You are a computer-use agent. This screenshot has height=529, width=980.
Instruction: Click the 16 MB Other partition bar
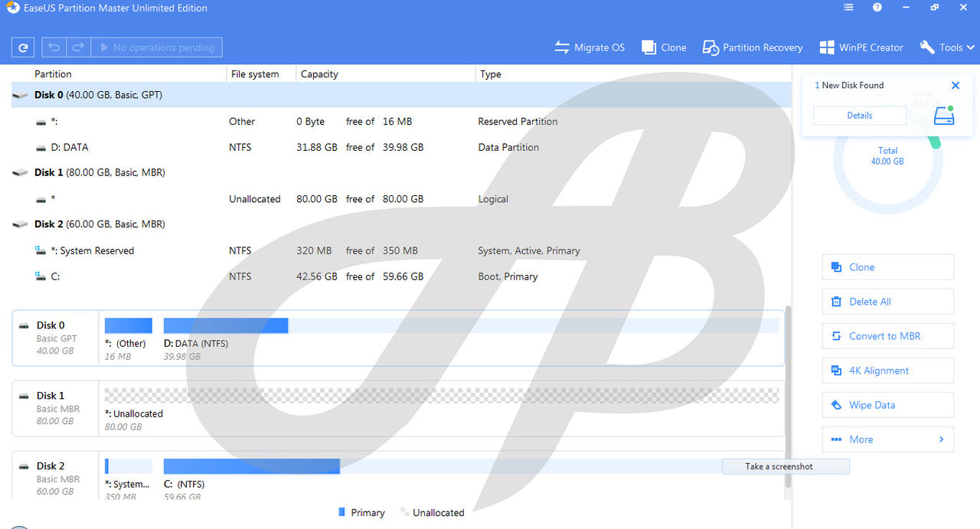(x=129, y=325)
